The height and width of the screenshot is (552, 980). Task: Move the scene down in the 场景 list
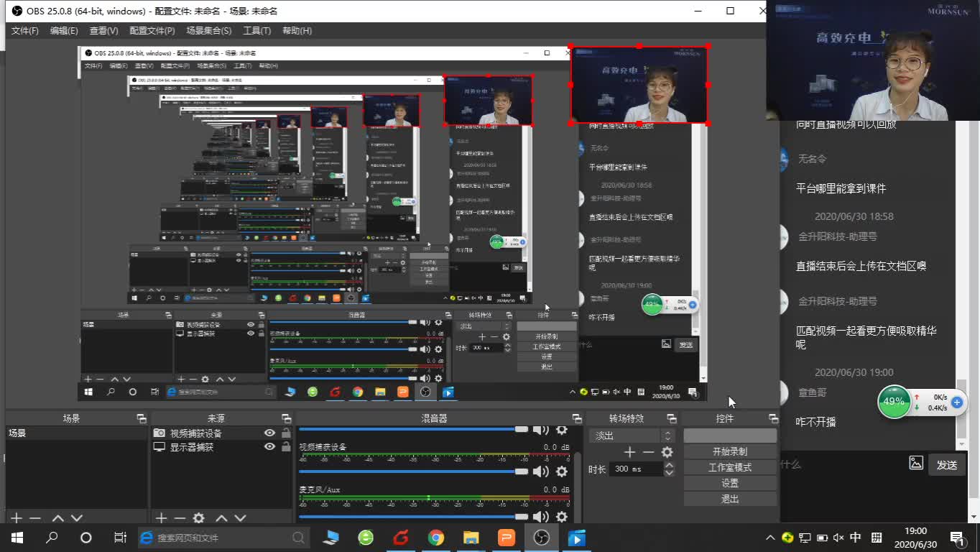76,517
